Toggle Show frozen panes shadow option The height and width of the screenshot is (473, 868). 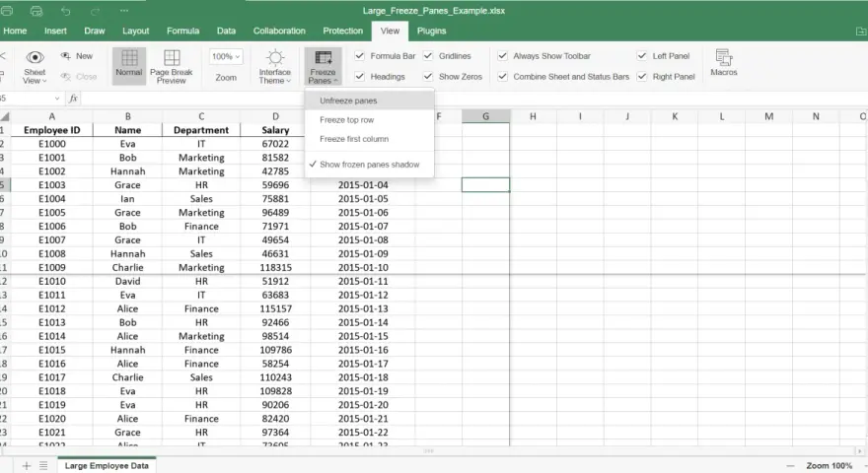pyautogui.click(x=369, y=165)
